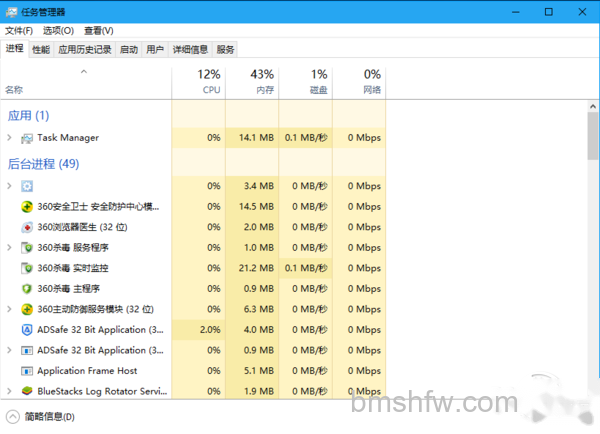Switch to the 服务 tab
Screen dimensions: 600x434
pyautogui.click(x=225, y=50)
